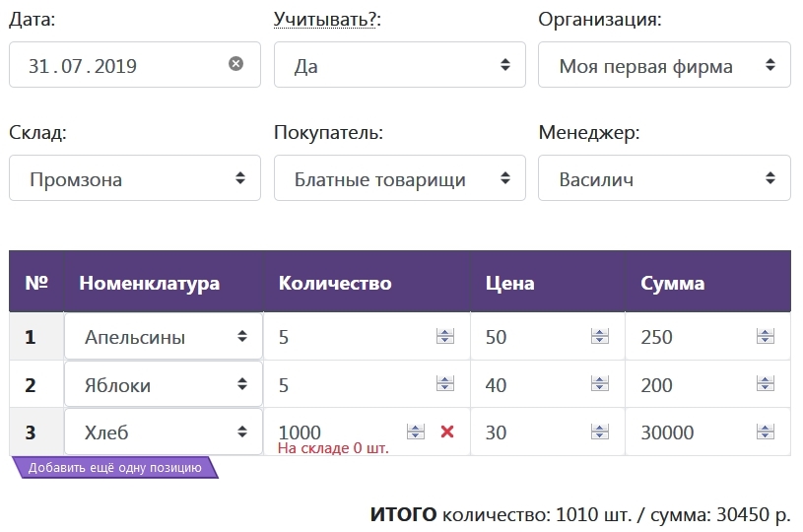The height and width of the screenshot is (532, 803).
Task: Click Добавить ещё одну позицию button
Action: click(x=114, y=468)
